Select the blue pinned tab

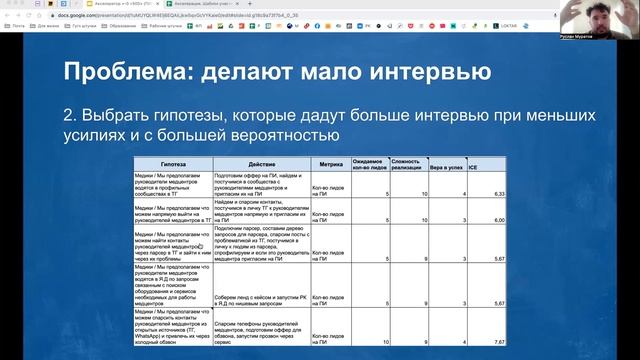pos(64,4)
